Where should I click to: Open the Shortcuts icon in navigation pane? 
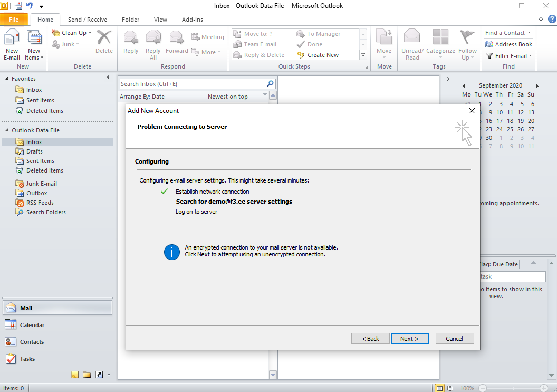(99, 375)
